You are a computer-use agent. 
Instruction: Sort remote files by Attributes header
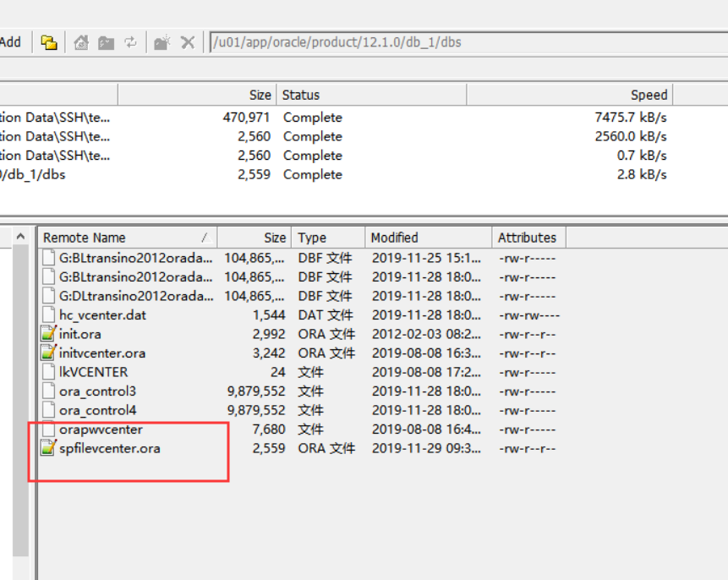click(x=528, y=238)
